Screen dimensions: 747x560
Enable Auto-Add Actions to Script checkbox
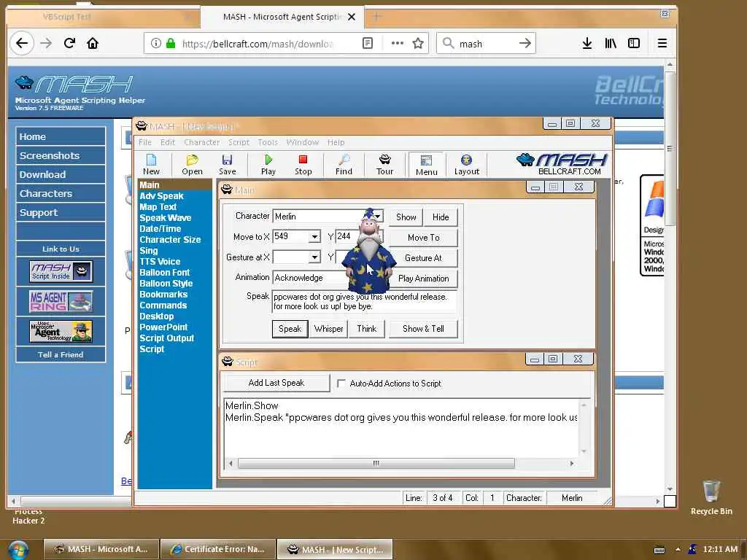click(x=341, y=384)
